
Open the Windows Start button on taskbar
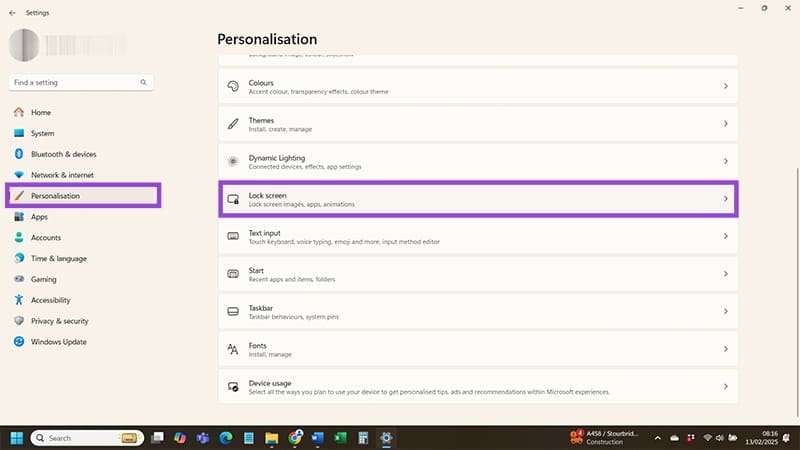click(x=17, y=438)
